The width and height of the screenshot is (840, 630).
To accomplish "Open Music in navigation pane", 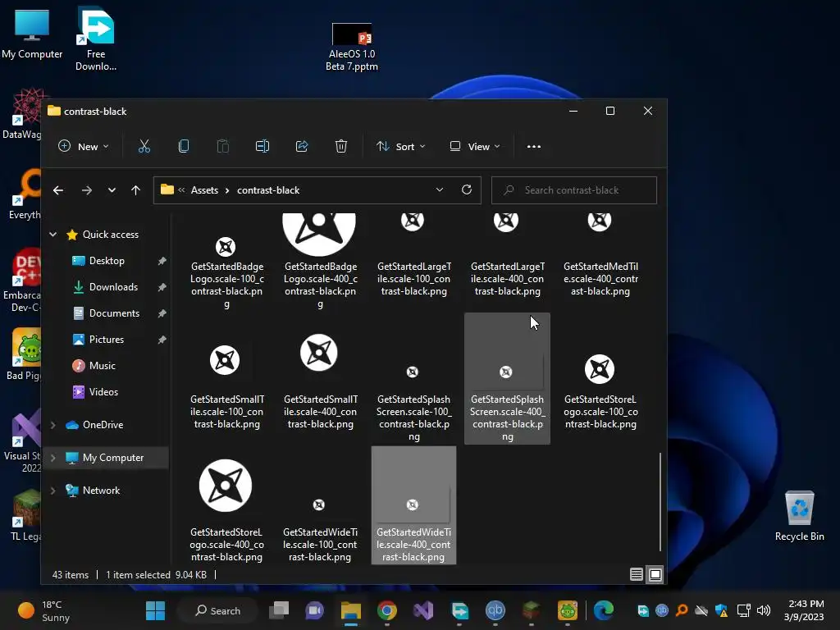I will tap(103, 365).
